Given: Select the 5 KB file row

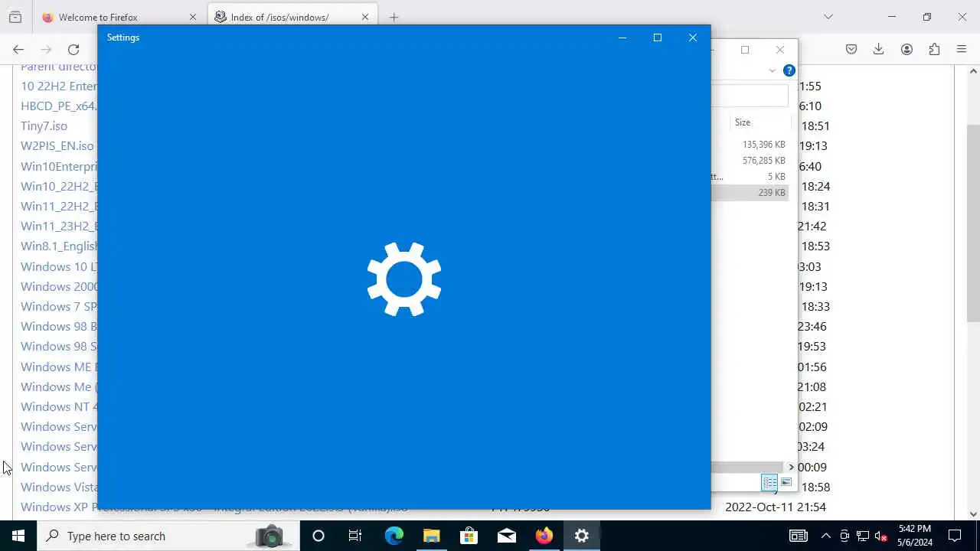Looking at the screenshot, I should point(750,177).
